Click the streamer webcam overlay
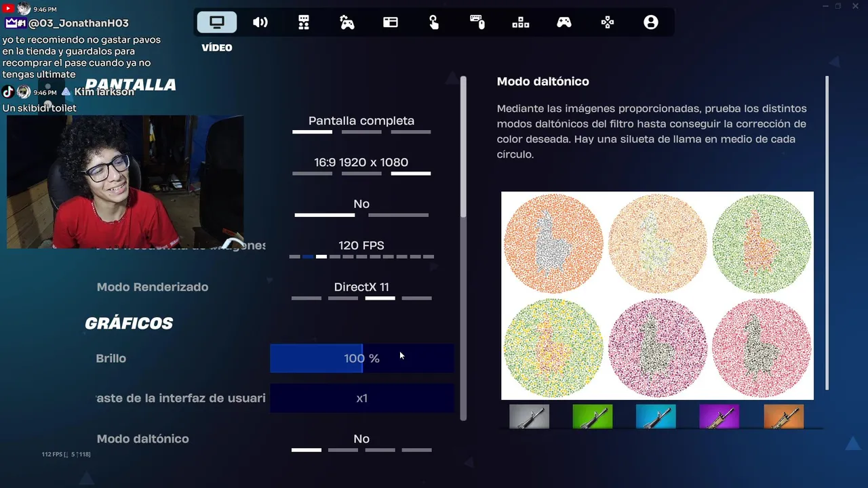 coord(125,182)
